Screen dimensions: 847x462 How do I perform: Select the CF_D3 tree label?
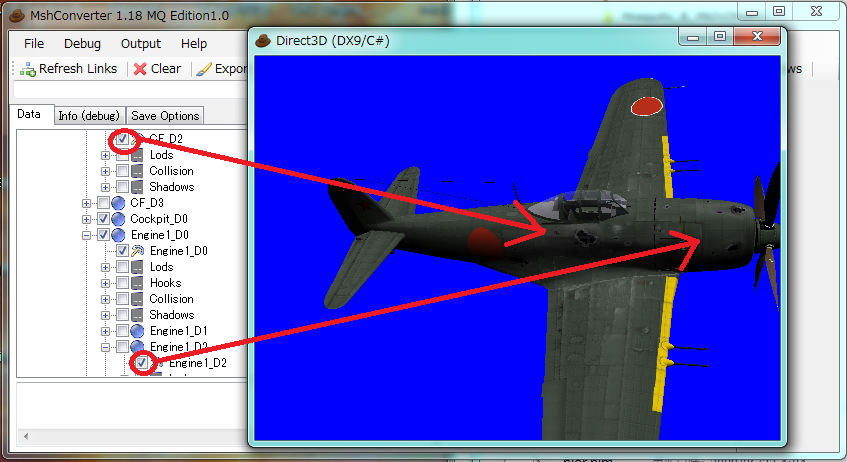coord(147,203)
